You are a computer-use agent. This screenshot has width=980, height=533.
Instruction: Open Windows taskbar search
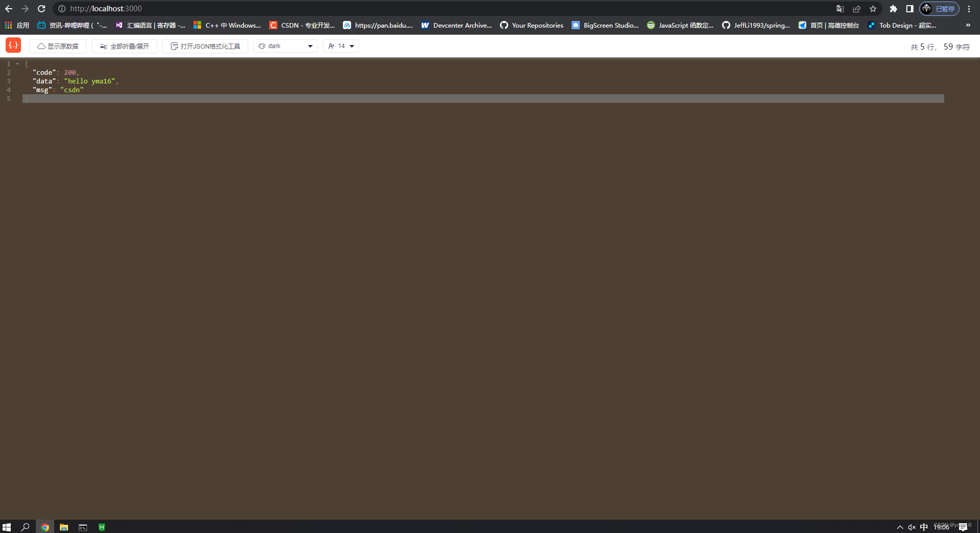(x=25, y=527)
